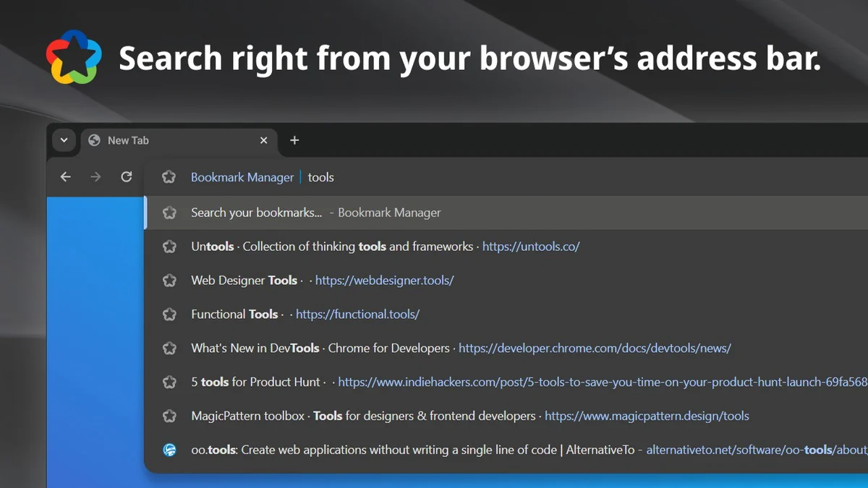Open the https://functional.tools/ link

[357, 314]
